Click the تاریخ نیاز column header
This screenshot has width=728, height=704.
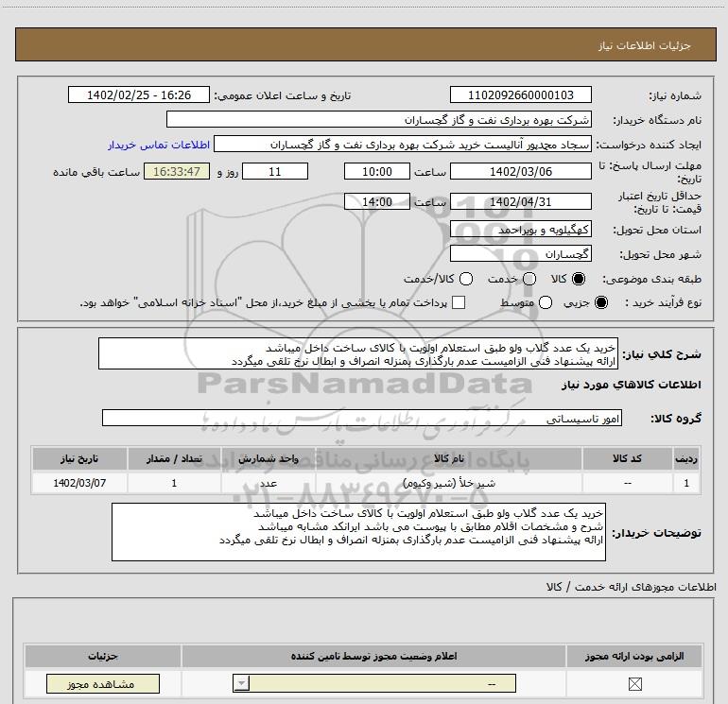pyautogui.click(x=79, y=458)
